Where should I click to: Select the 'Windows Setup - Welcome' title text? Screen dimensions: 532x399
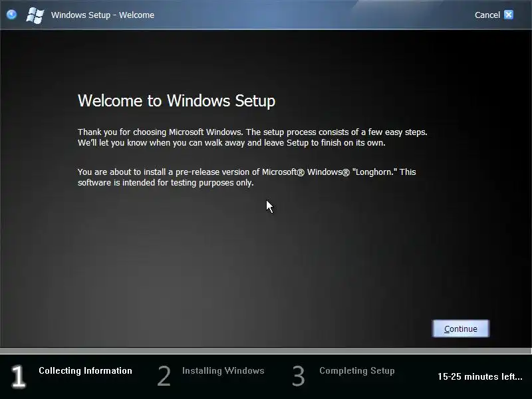coord(102,15)
